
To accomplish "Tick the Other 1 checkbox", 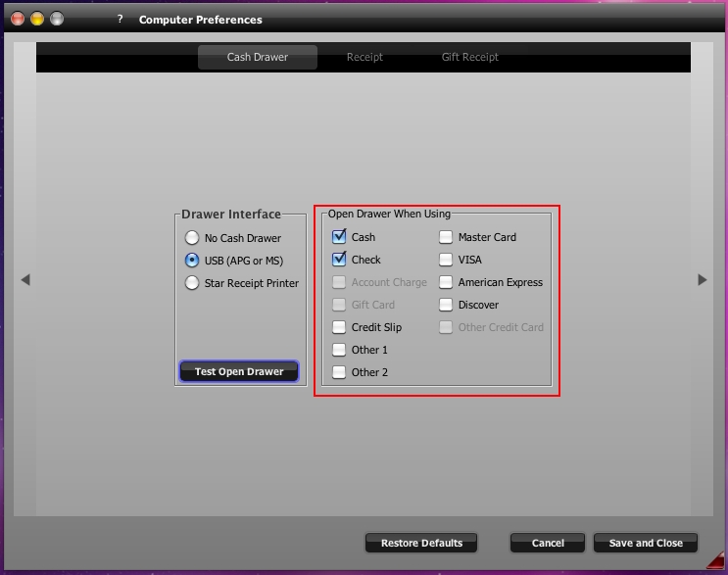I will pyautogui.click(x=339, y=350).
